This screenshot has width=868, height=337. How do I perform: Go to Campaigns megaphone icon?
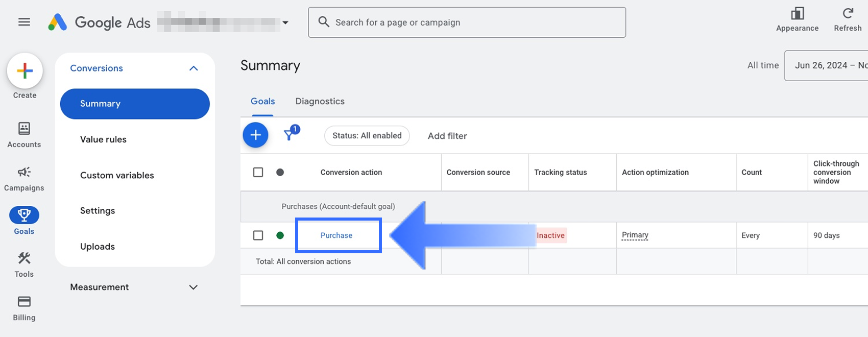click(x=24, y=172)
